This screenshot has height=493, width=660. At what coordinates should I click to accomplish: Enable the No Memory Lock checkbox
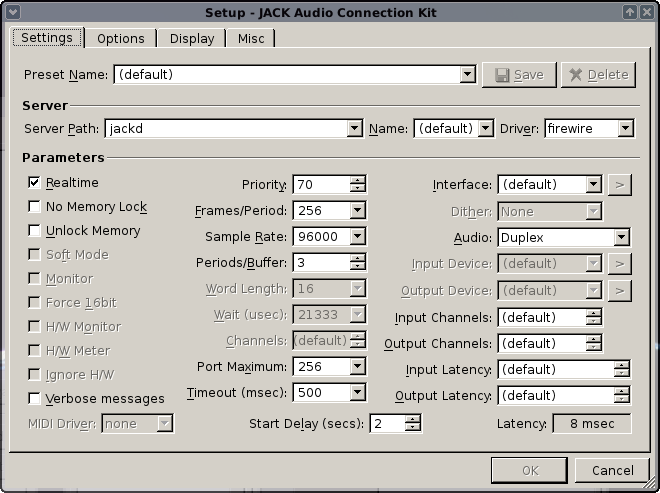[34, 206]
